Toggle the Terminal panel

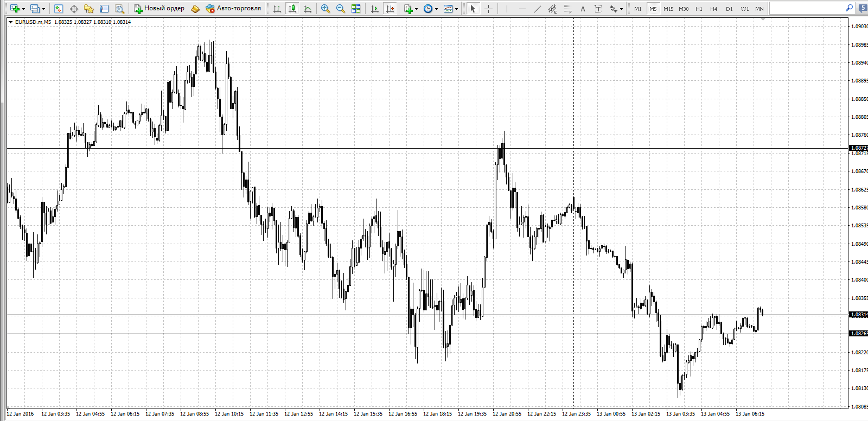click(x=104, y=9)
